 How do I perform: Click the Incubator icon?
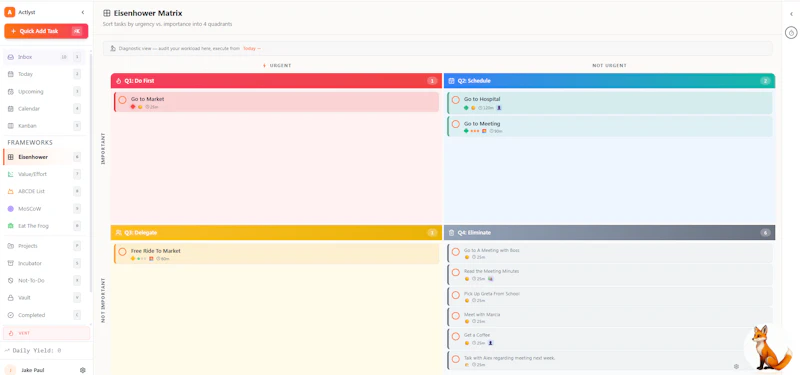pyautogui.click(x=11, y=263)
